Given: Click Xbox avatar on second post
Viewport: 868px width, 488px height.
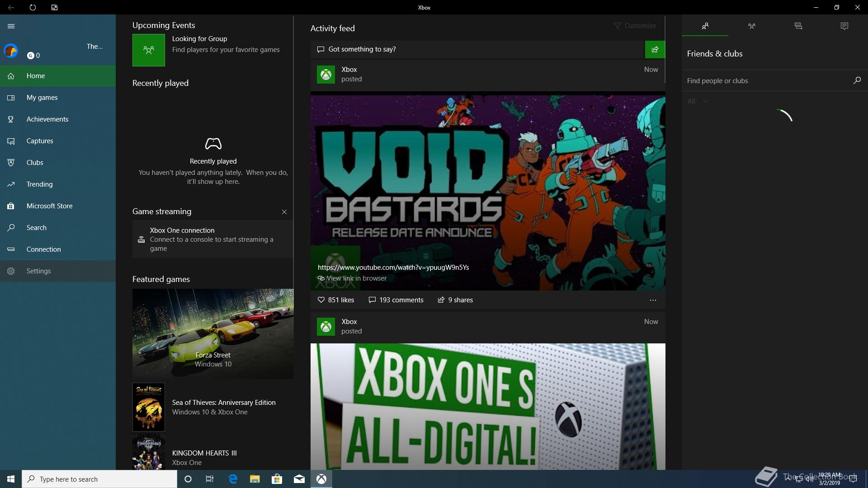Looking at the screenshot, I should [x=326, y=327].
